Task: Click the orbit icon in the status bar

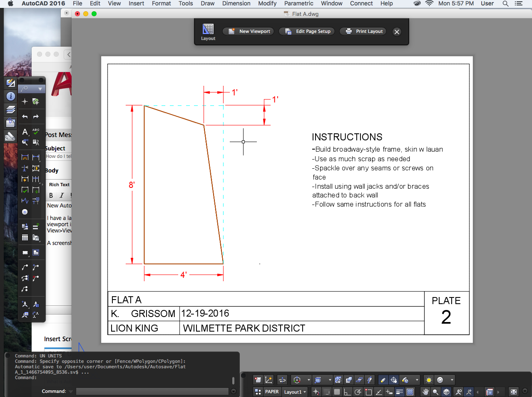Action: [x=282, y=380]
